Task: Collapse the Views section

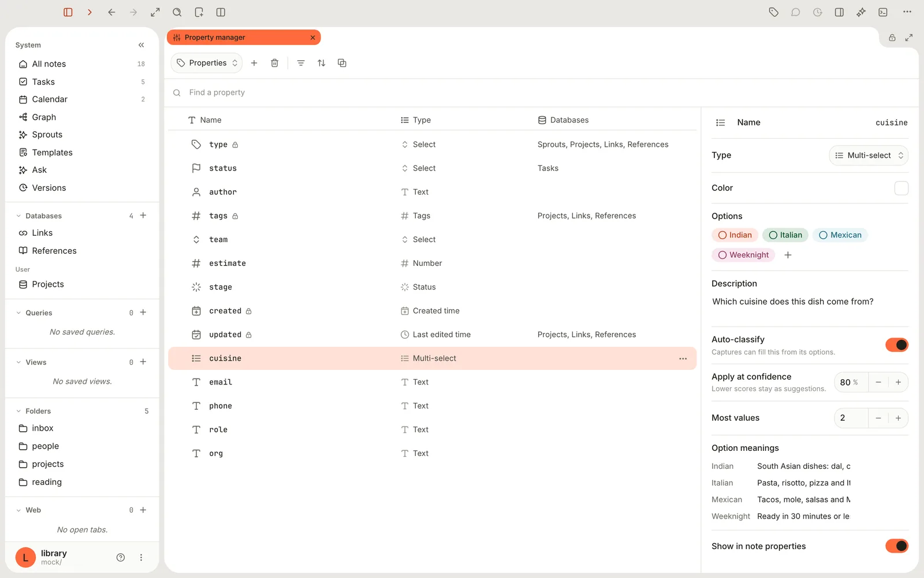Action: click(18, 362)
